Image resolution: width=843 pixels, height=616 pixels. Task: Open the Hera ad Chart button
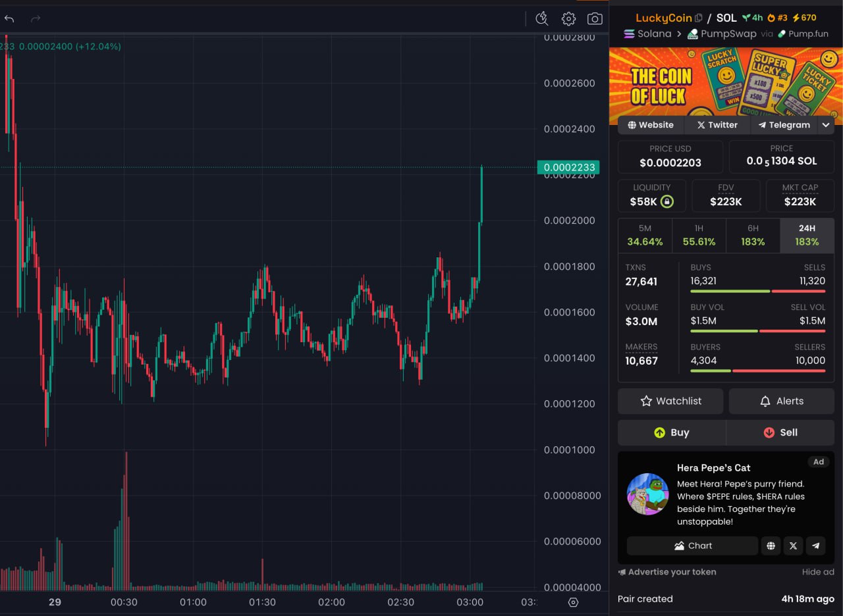point(692,546)
